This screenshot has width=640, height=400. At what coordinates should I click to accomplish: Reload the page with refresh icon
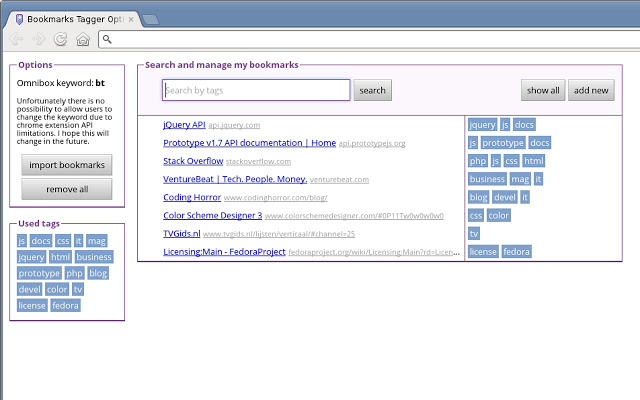(60, 39)
